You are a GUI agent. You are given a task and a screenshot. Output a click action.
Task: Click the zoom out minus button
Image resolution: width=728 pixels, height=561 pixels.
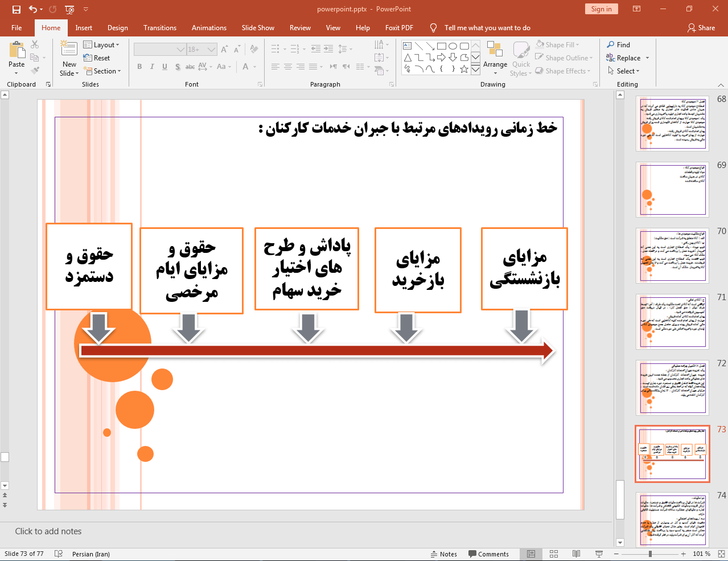click(616, 554)
